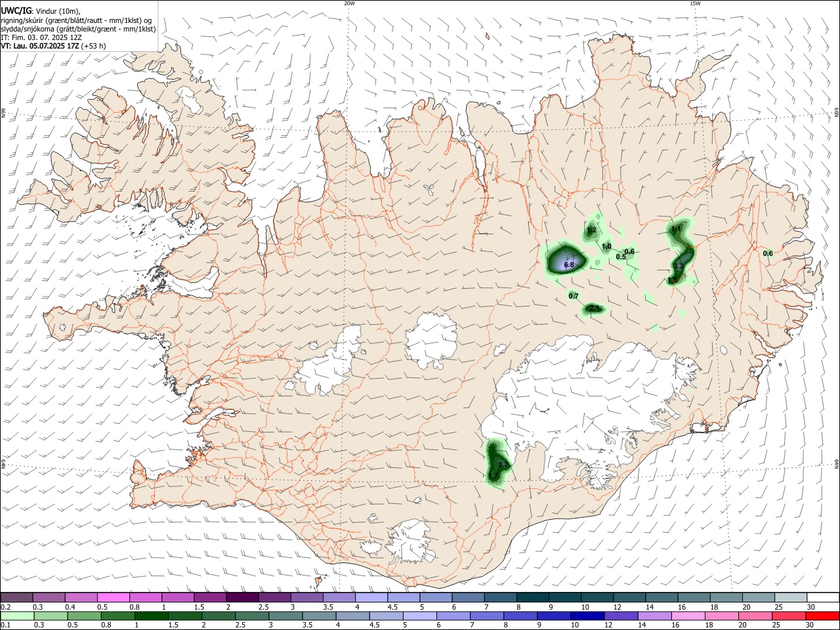Click the 'VT: Lau. 05.07.2025 17Z' valid time
The image size is (840, 630).
tap(40, 46)
